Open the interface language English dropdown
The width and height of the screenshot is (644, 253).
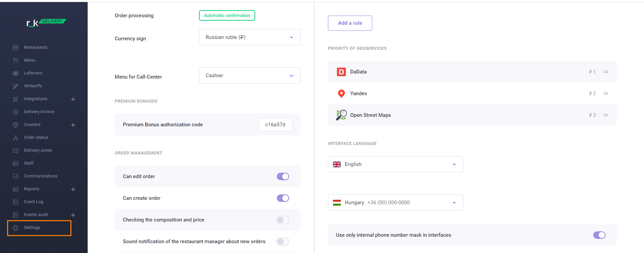396,164
